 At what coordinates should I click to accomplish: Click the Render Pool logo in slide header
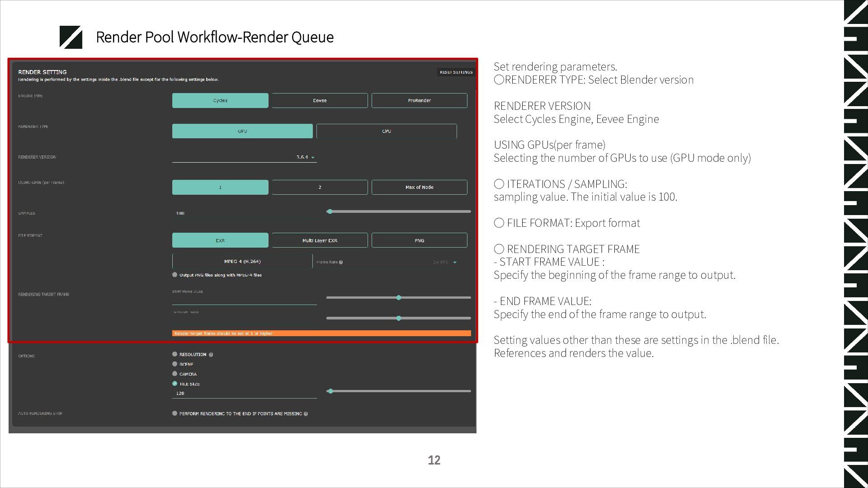71,37
